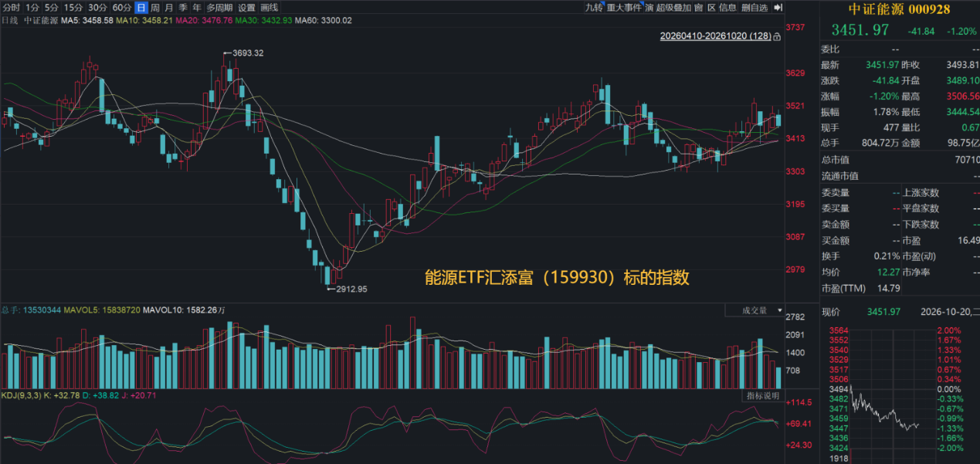Viewport: 980px width, 464px height.
Task: Click the 换手 0.21% value
Action: point(886,256)
